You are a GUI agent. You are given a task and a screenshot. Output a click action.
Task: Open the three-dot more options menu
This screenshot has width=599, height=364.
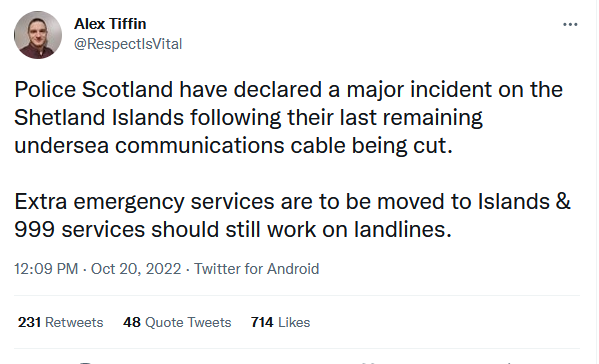click(570, 24)
